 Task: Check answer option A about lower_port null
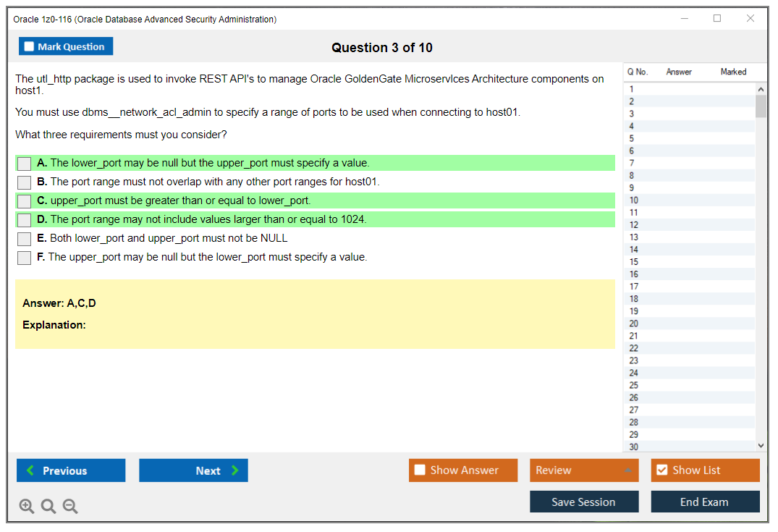(23, 163)
